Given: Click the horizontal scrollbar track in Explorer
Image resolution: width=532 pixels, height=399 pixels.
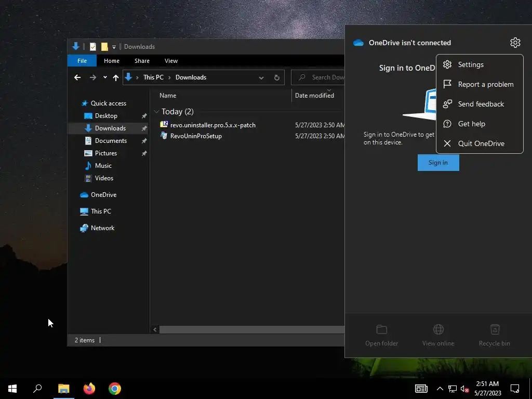Looking at the screenshot, I should click(x=252, y=329).
